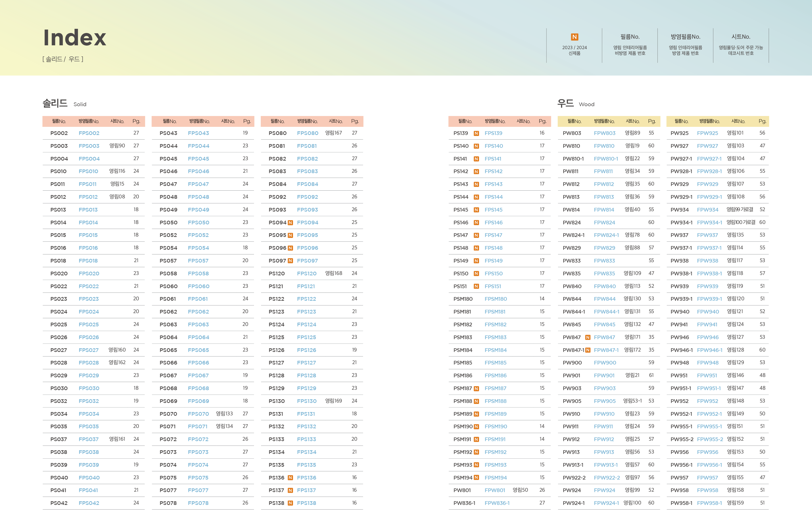Click the N badge next to PSM187
812x532 pixels.
point(476,389)
